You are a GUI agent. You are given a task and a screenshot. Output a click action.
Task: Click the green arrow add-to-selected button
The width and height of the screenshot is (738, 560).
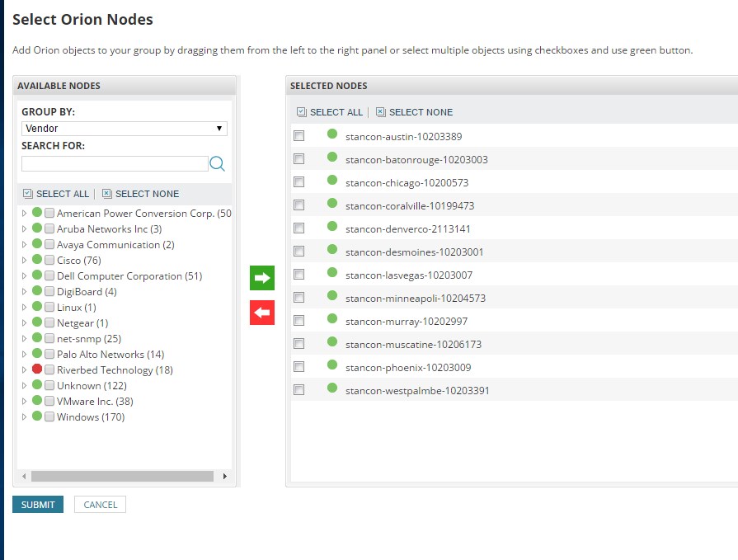tap(262, 278)
